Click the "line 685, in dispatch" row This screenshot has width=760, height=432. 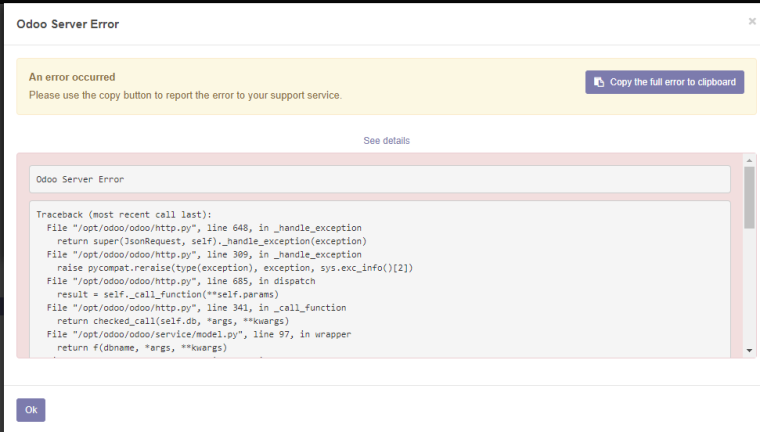click(x=181, y=281)
